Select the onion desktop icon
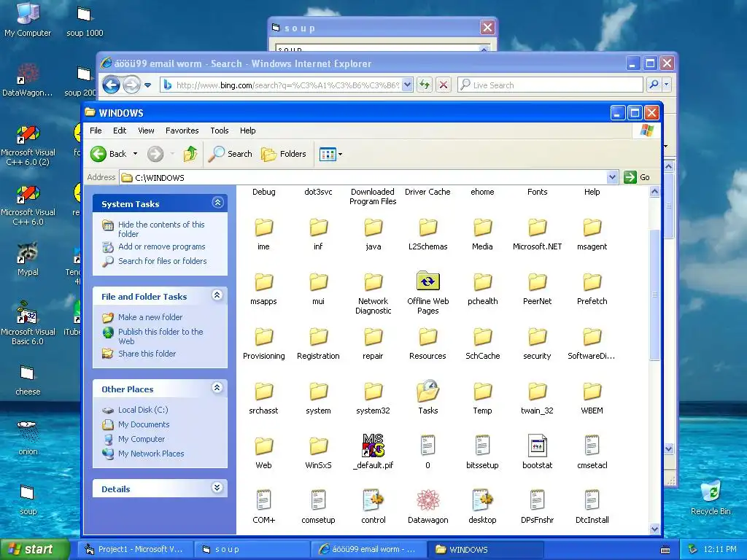The height and width of the screenshot is (560, 747). (x=28, y=432)
